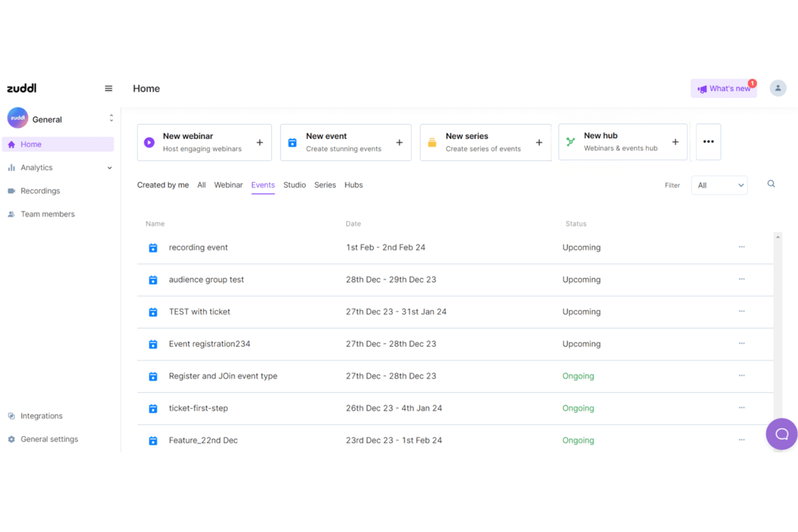Open row options for TEST with ticket

[741, 311]
